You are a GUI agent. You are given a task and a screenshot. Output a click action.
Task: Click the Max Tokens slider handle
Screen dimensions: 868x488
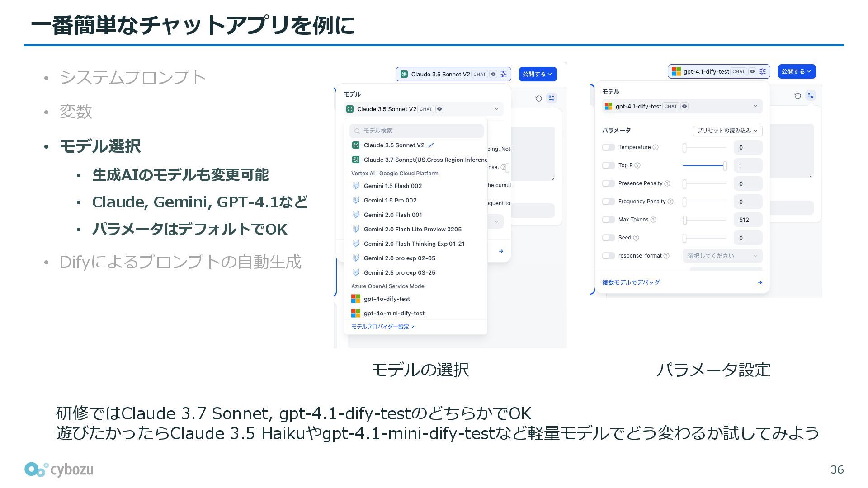coord(685,220)
